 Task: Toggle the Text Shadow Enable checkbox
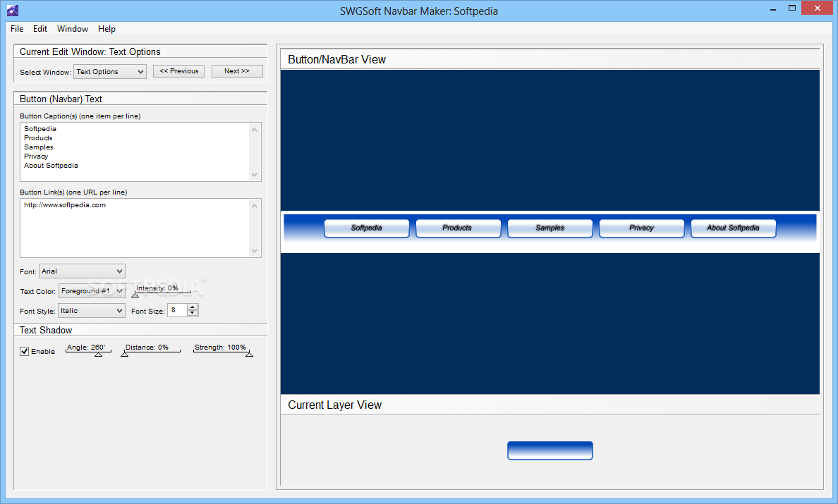click(25, 351)
